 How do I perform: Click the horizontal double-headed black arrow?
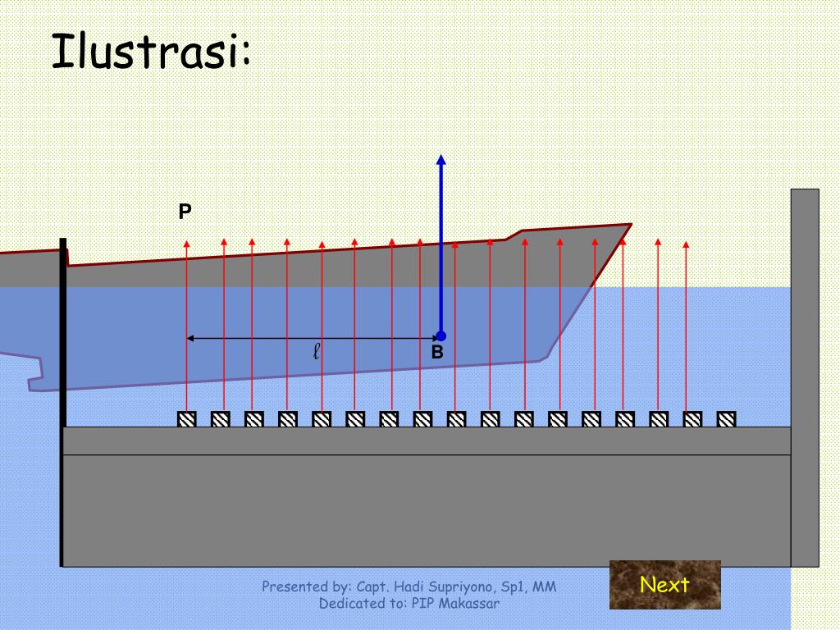tap(313, 338)
